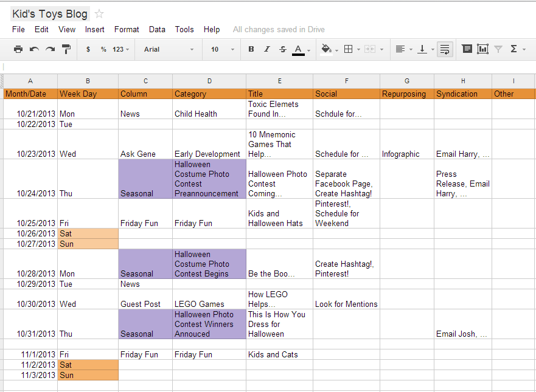Click the Print icon
Screen dimensions: 536x392
(x=18, y=49)
